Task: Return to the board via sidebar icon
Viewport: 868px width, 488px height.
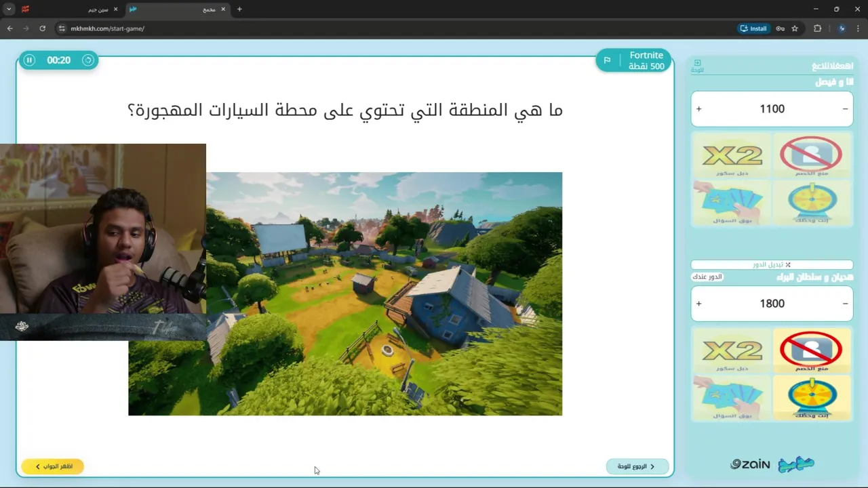Action: pyautogui.click(x=697, y=66)
